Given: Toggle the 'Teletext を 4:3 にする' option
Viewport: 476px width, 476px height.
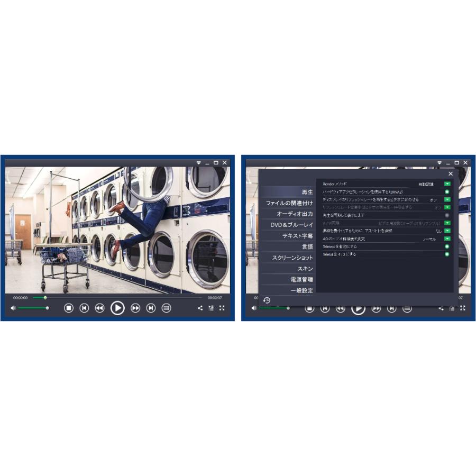Looking at the screenshot, I should coord(447,254).
